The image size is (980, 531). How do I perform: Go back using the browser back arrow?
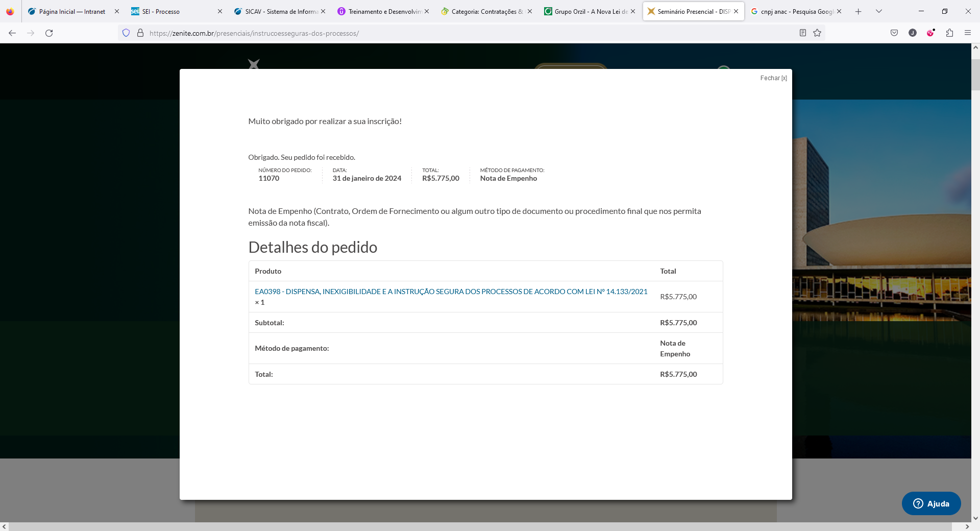pos(12,33)
